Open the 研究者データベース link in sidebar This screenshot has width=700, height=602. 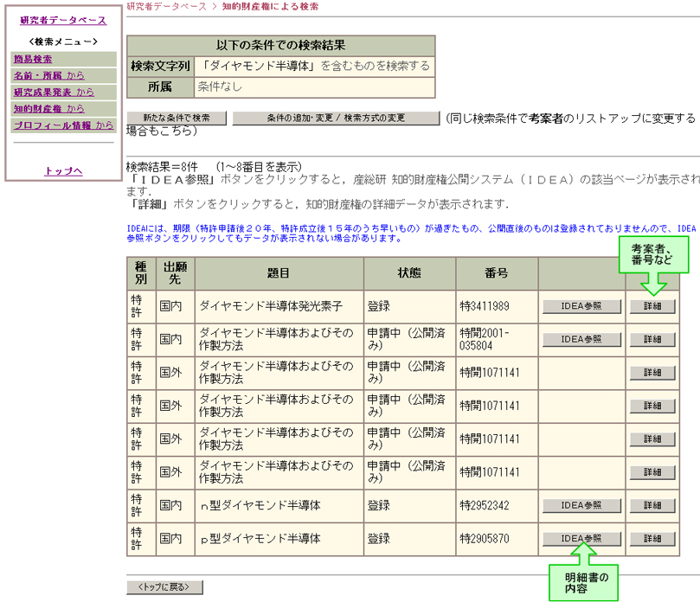(63, 20)
